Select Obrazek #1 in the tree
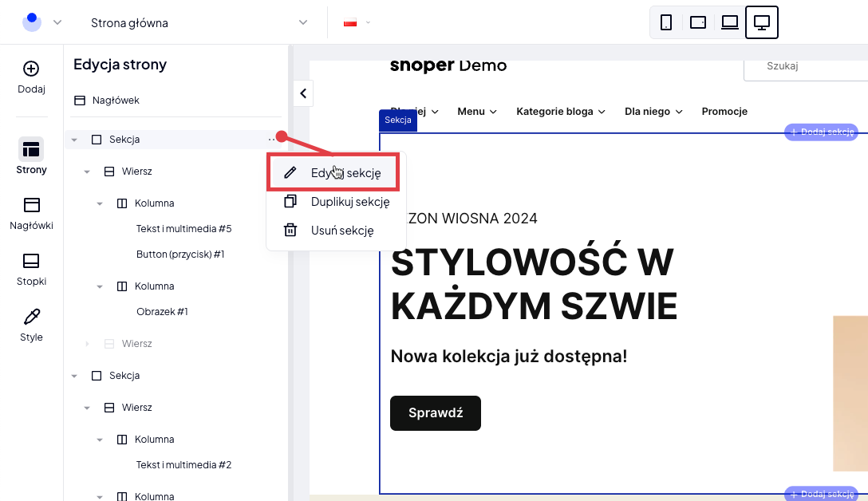The width and height of the screenshot is (868, 501). click(162, 312)
